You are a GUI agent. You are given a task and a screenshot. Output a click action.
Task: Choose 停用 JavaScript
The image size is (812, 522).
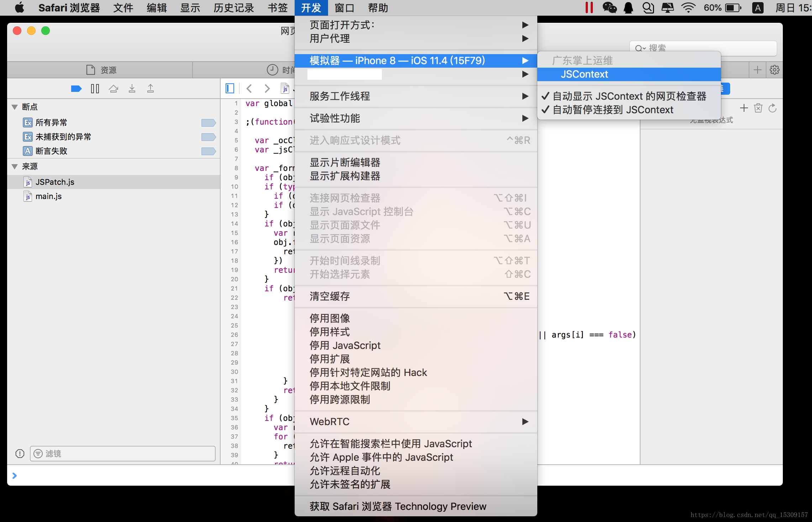(x=416, y=345)
